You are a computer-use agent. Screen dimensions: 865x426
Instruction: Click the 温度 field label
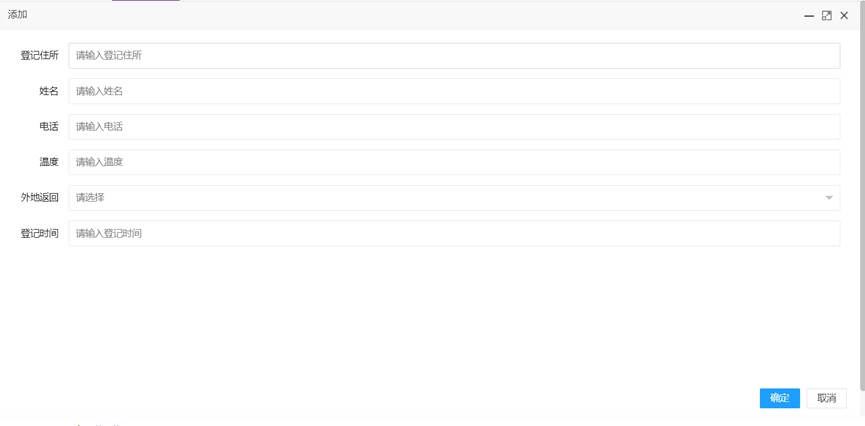click(49, 162)
